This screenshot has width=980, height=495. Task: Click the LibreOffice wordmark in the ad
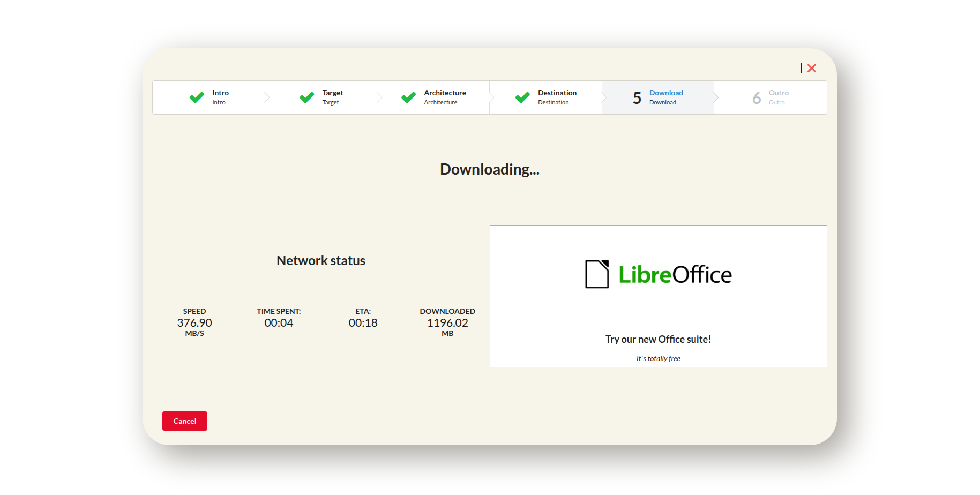(675, 275)
